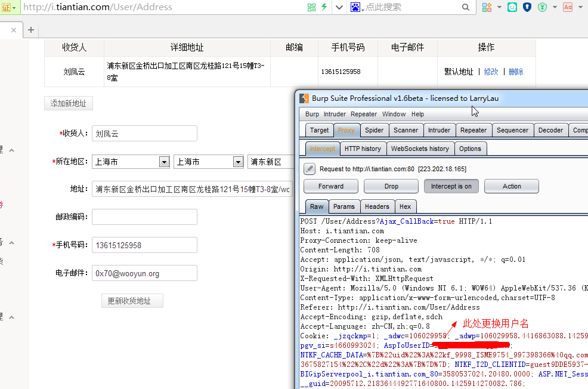The width and height of the screenshot is (588, 389).
Task: Click the Forward button
Action: [331, 186]
